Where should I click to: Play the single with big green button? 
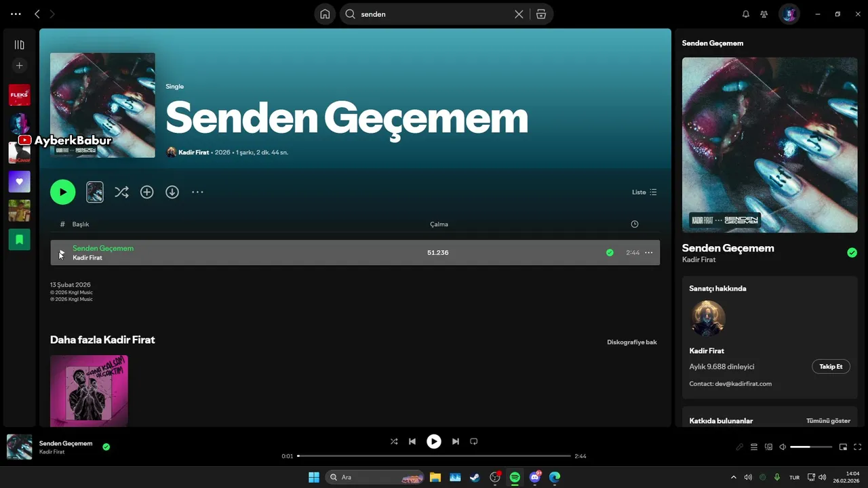62,192
